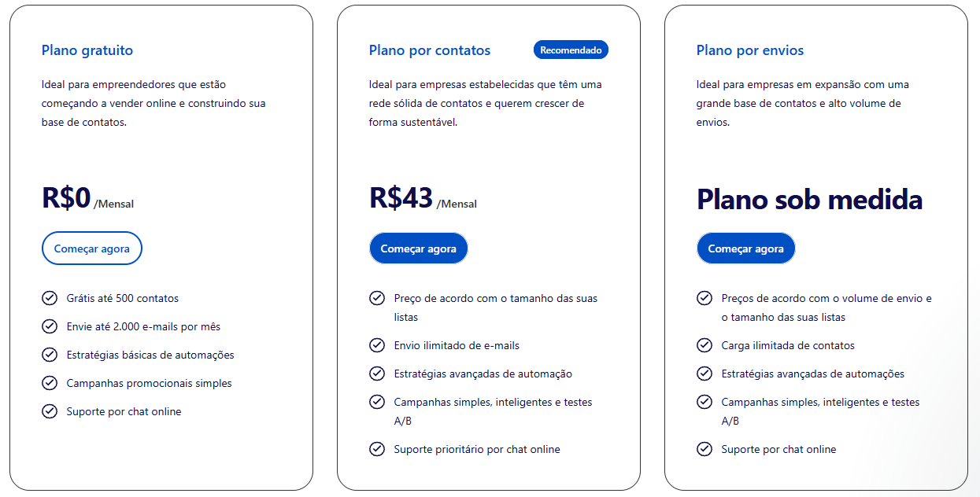Click the Recomendado badge
This screenshot has height=497, width=980.
tap(571, 50)
